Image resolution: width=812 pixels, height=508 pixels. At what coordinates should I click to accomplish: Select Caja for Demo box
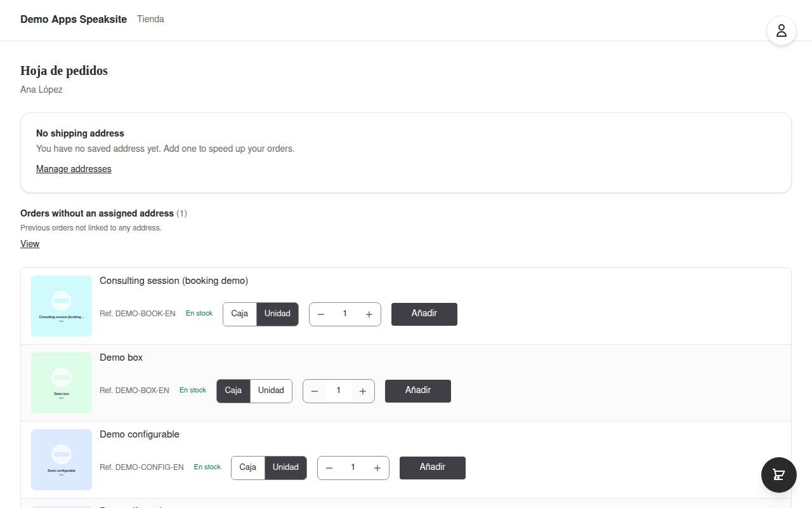click(233, 391)
